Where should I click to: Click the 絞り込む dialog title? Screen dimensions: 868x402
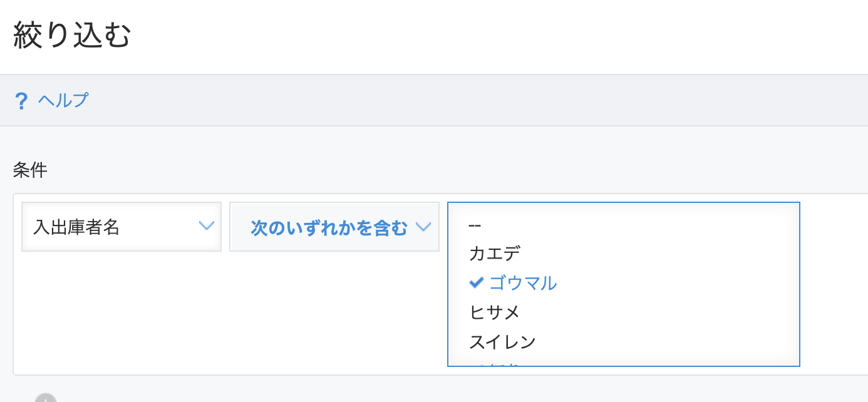72,34
